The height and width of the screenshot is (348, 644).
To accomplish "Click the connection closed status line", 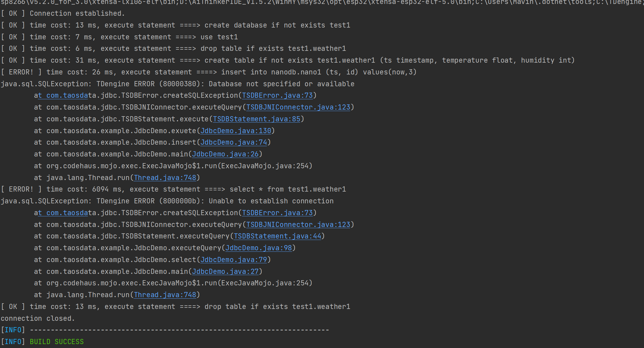I will [x=38, y=318].
